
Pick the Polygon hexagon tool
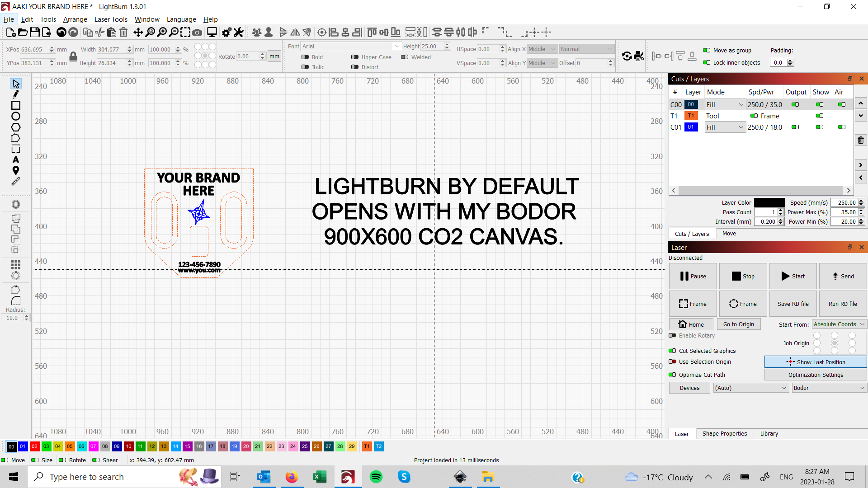pyautogui.click(x=16, y=127)
